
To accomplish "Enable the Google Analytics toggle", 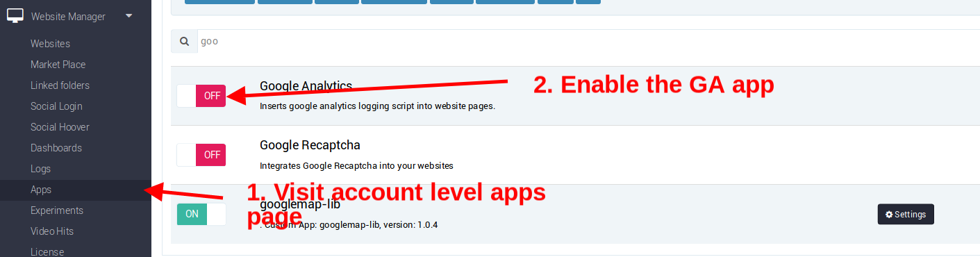I will (x=201, y=96).
